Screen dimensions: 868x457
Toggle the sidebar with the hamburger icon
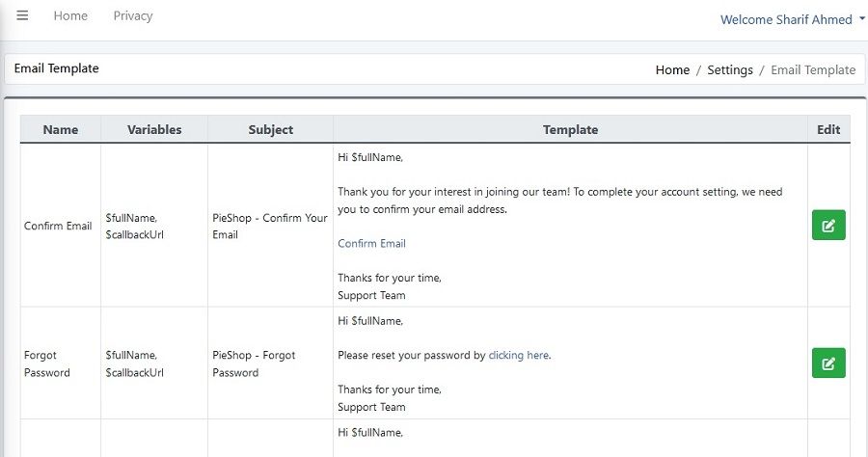pos(22,16)
